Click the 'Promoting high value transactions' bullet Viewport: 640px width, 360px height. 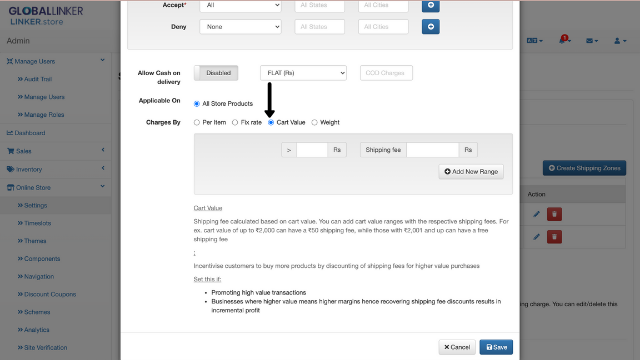tap(259, 293)
